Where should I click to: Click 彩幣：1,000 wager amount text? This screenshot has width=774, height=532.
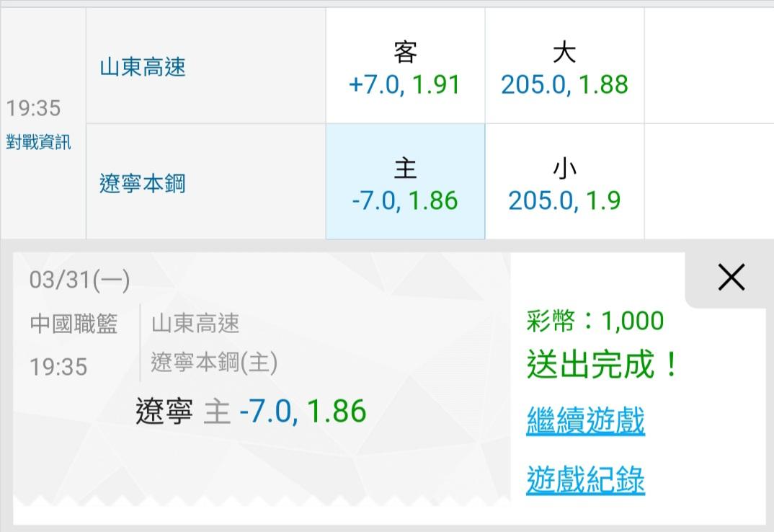[595, 321]
